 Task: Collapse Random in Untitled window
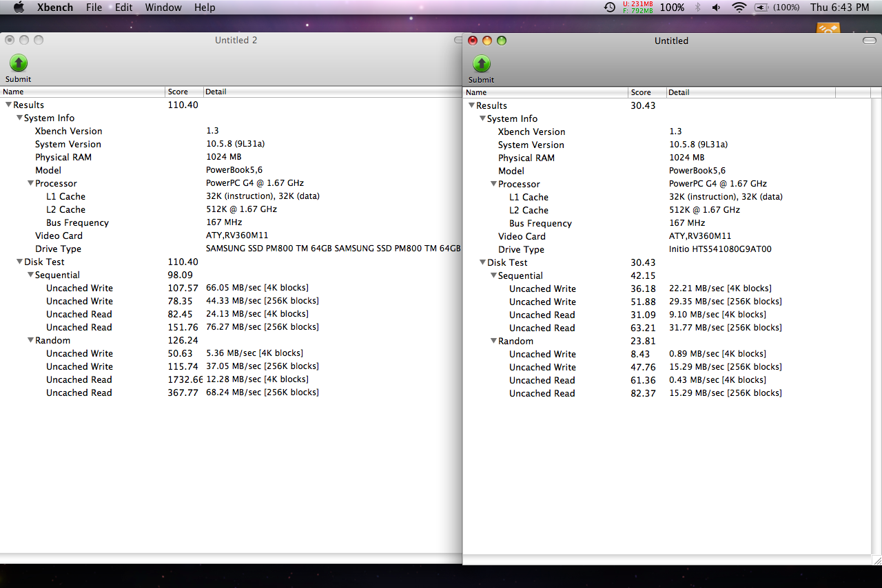pos(493,341)
